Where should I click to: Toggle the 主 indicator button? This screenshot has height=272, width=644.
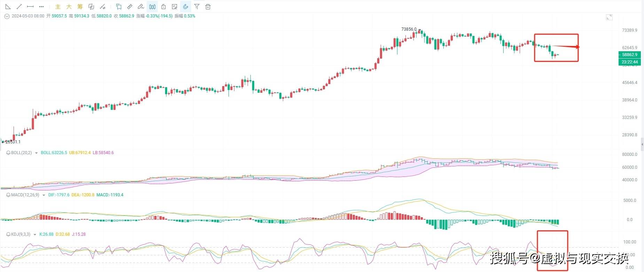coord(58,7)
